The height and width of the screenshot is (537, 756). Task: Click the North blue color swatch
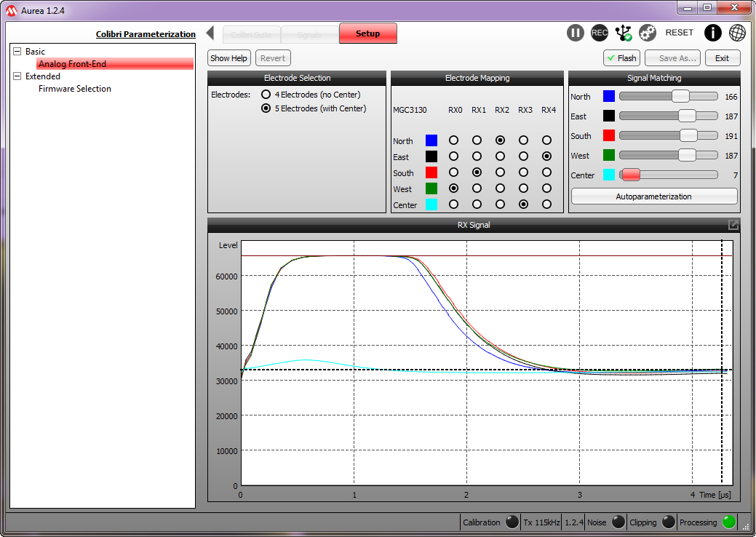[609, 97]
